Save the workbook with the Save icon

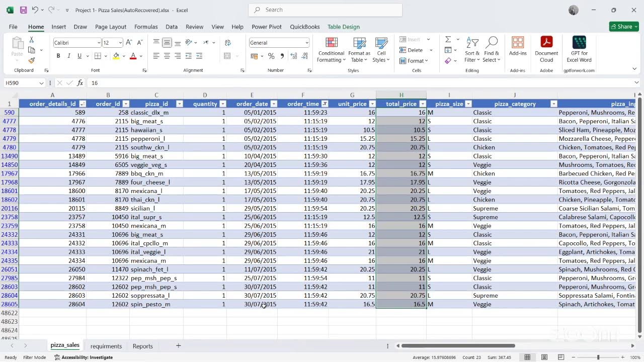(24, 10)
